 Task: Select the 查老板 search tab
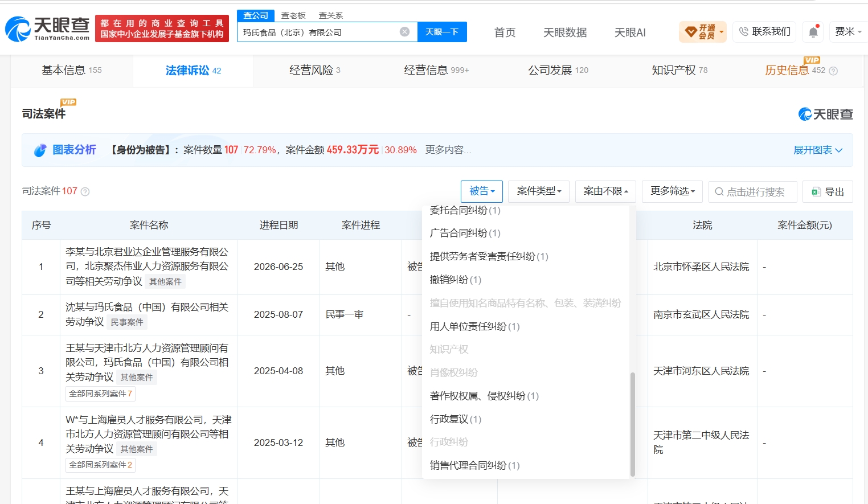coord(293,15)
